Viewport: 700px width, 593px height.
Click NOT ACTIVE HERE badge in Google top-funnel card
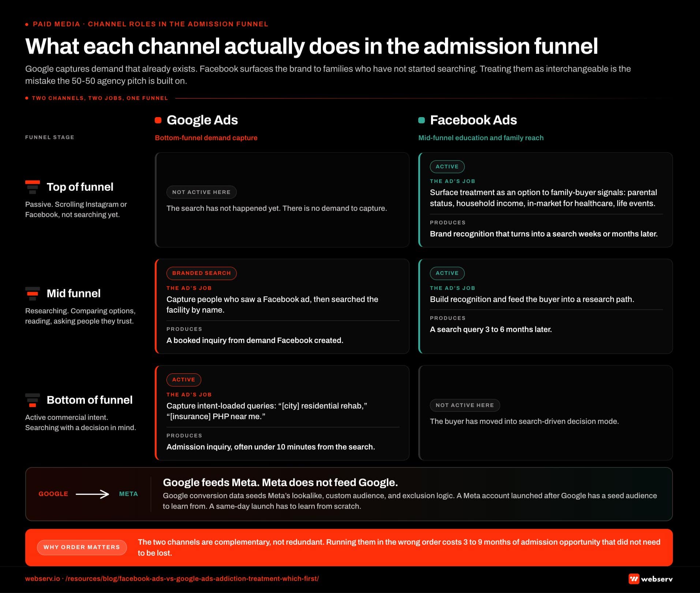pos(201,192)
